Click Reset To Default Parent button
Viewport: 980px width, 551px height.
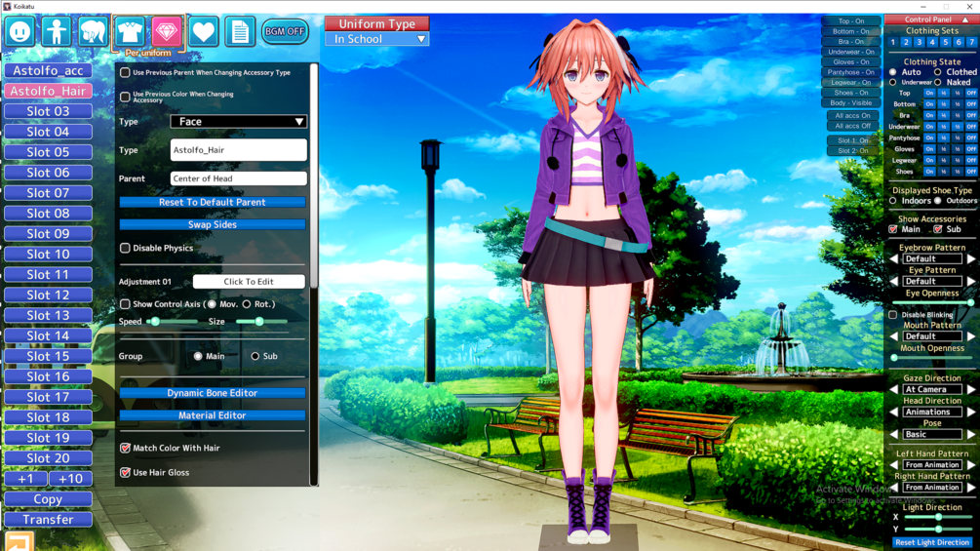(213, 203)
